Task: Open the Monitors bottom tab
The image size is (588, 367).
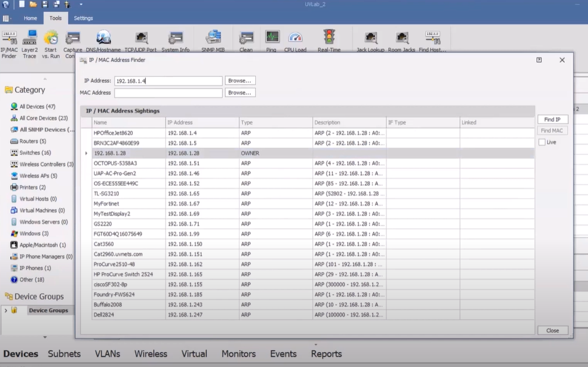Action: point(238,354)
